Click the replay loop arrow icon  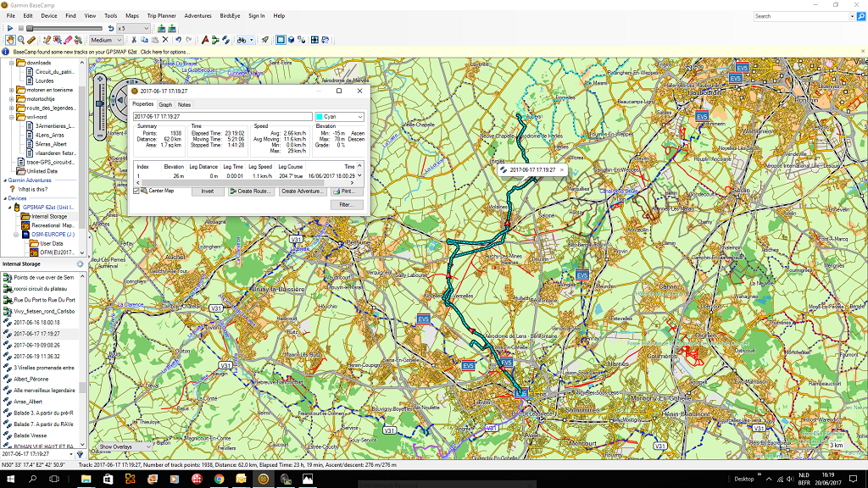(x=111, y=28)
